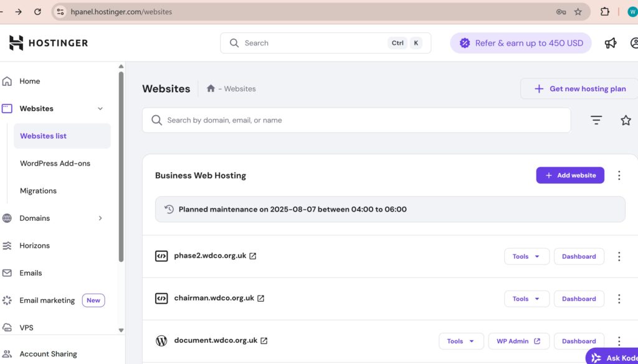Screen dimensions: 638x364
Task: Open phase2.wdco.org.uk external link icon
Action: 253,256
